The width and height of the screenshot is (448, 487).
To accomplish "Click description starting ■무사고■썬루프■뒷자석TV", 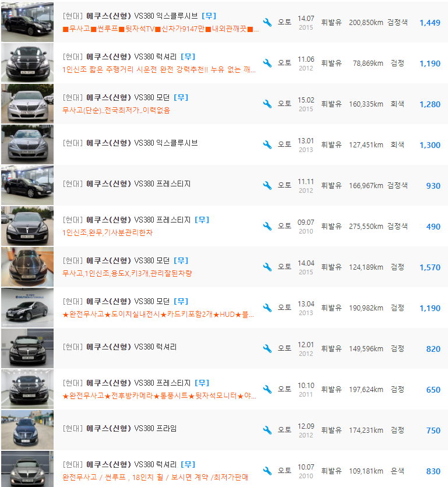I will (x=160, y=29).
